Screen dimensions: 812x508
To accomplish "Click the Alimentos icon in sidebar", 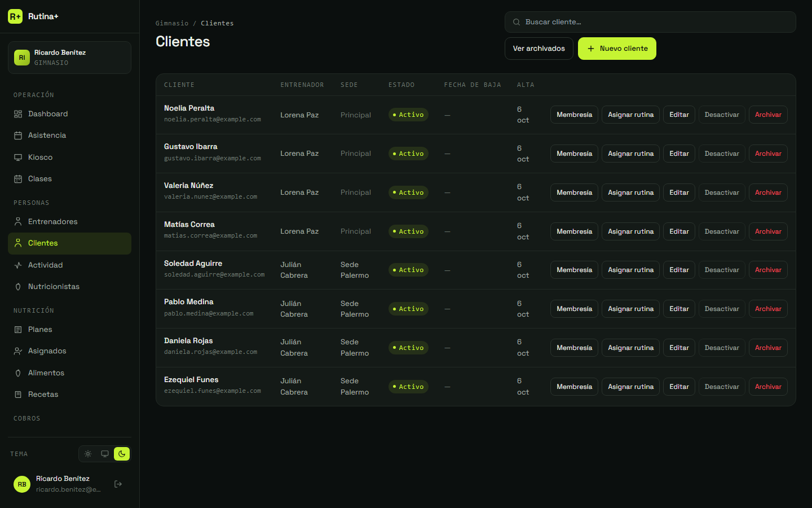I will tap(18, 373).
